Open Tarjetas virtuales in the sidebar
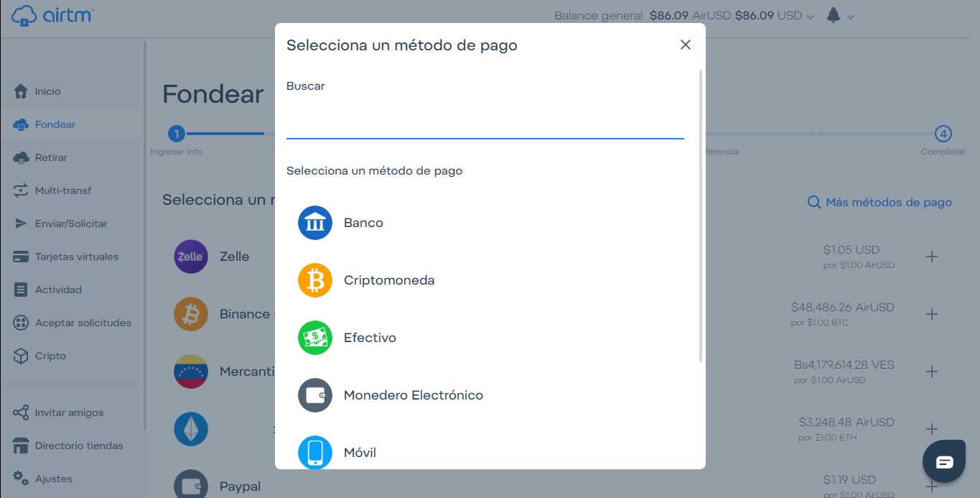This screenshot has height=498, width=980. (71, 257)
